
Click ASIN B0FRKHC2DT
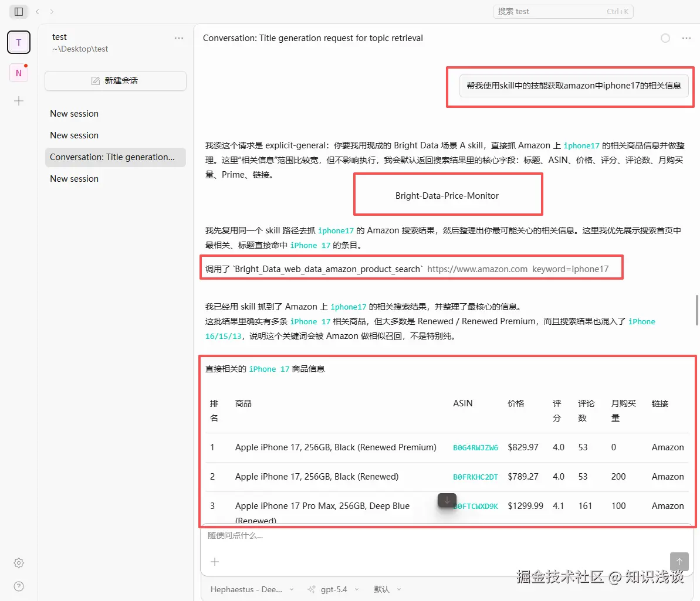tap(475, 477)
